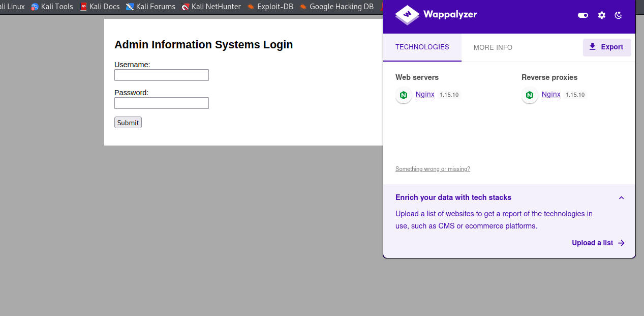Open the Google Hacking DB bookmark
Viewport: 644px width, 316px height.
[336, 7]
